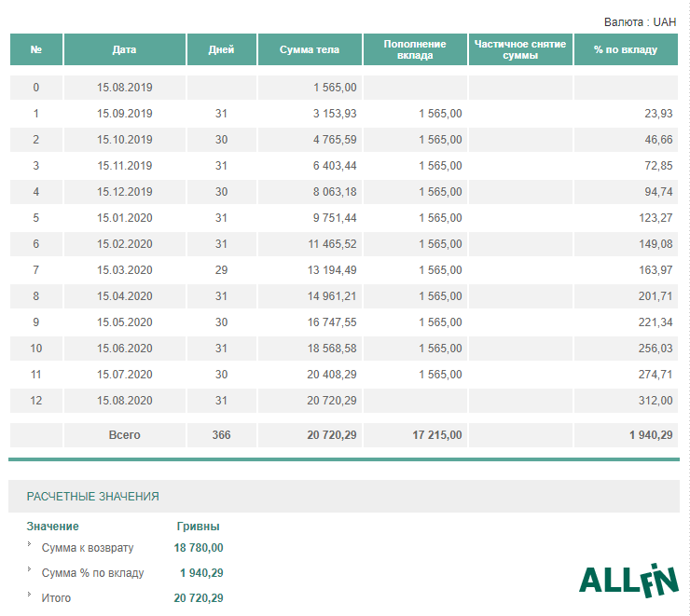Click the value 18 780,00
690x616 pixels.
199,548
